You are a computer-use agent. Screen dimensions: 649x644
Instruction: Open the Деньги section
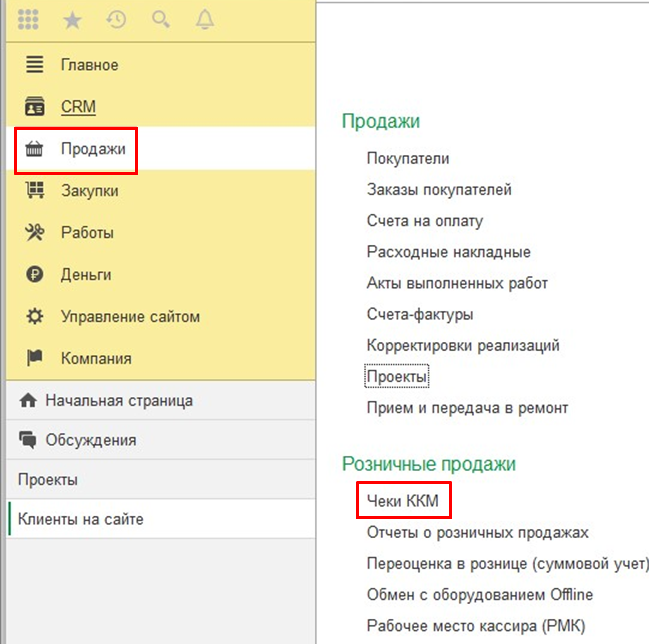coord(86,275)
